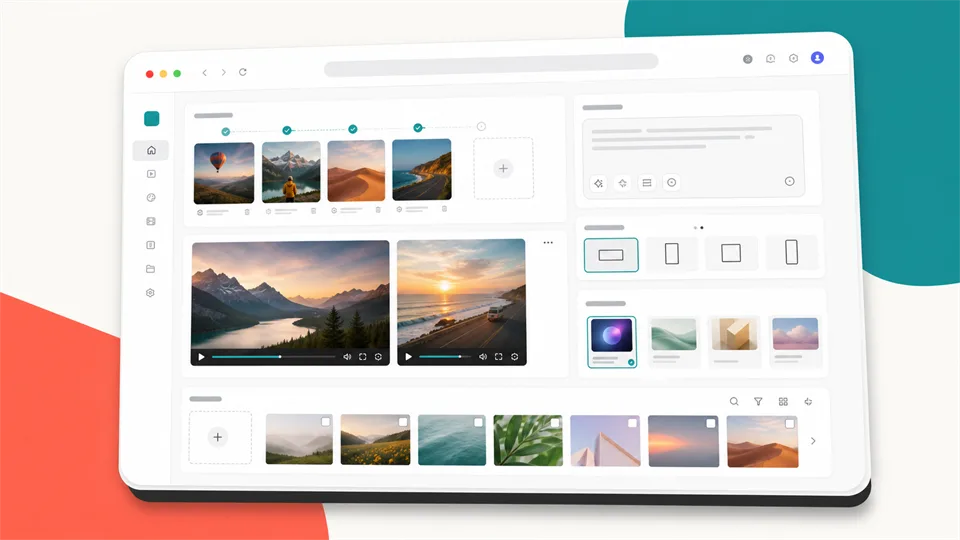Mute the mountain lake video volume
Viewport: 960px width, 540px height.
point(347,356)
